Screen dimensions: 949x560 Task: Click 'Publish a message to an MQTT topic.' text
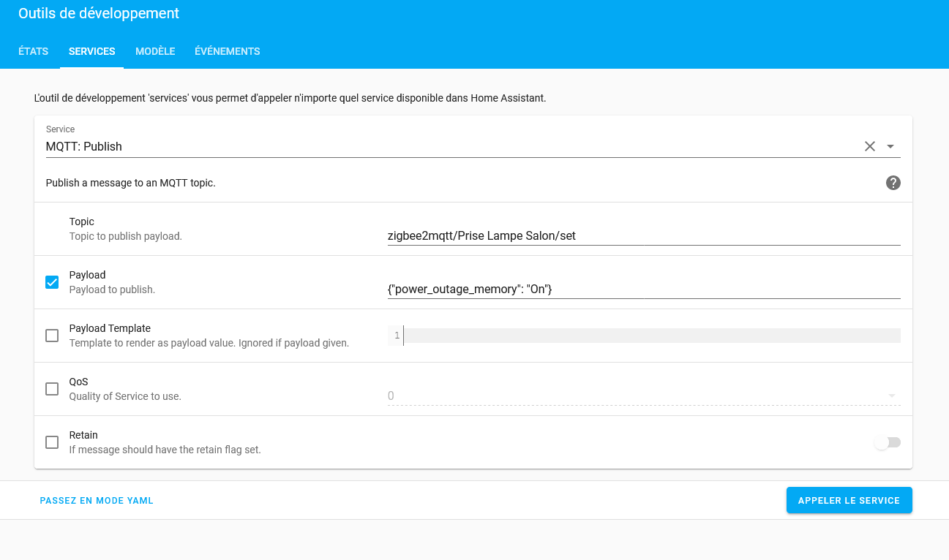[131, 183]
